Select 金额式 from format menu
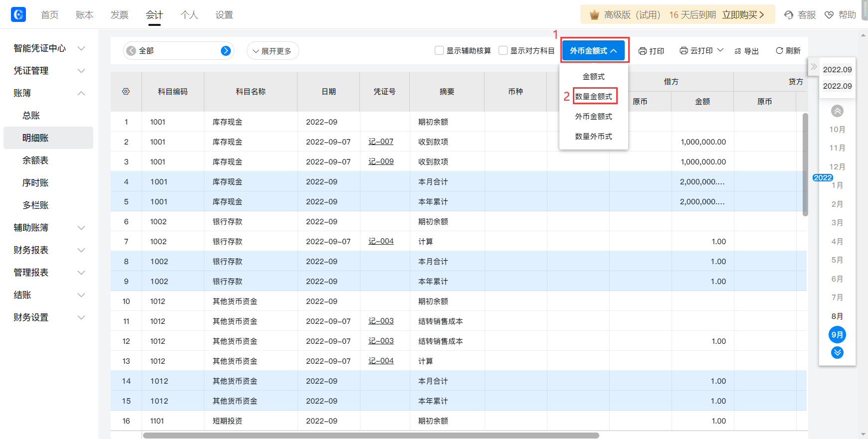This screenshot has width=868, height=439. 594,77
